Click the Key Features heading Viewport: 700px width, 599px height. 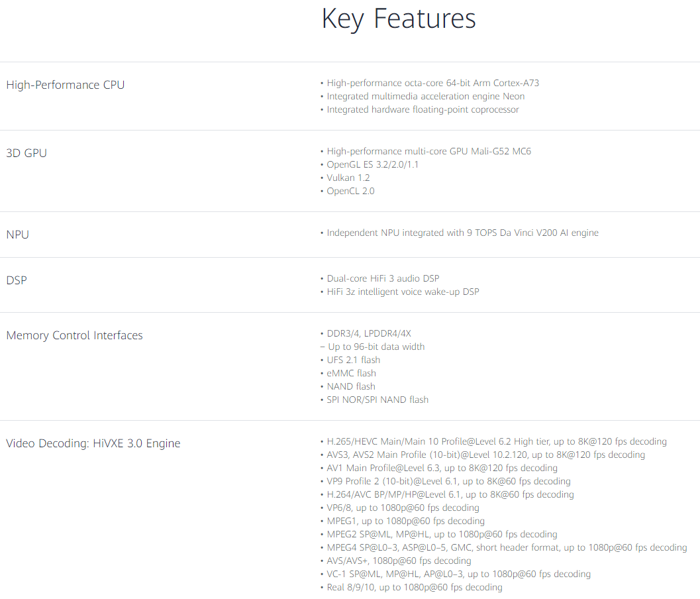pos(398,19)
